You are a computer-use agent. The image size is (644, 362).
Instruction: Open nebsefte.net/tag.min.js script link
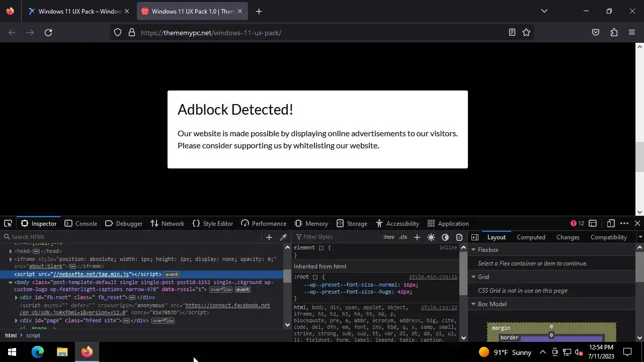click(x=91, y=274)
